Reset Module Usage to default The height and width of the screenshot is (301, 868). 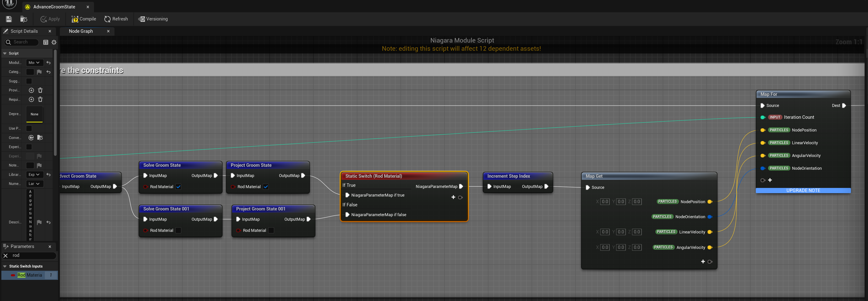coord(48,63)
